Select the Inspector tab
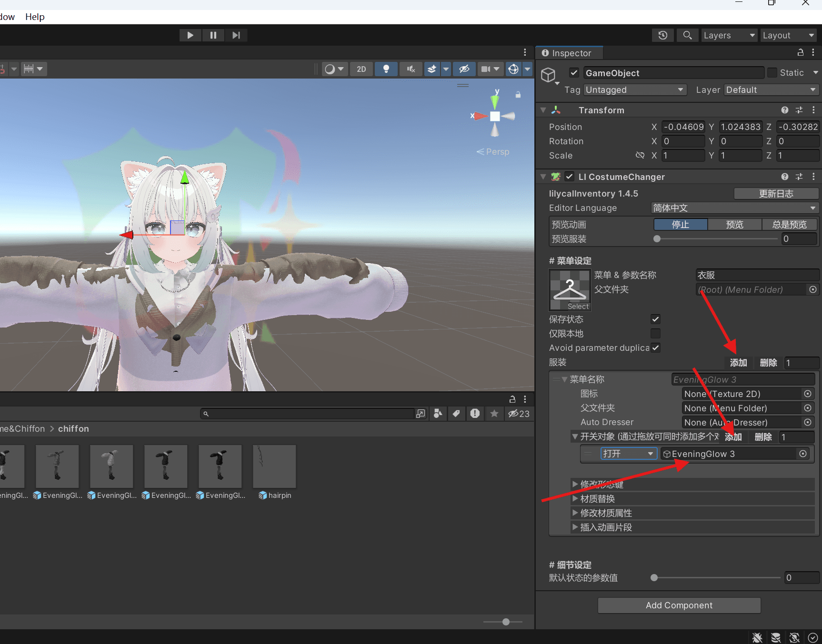This screenshot has width=822, height=644. 569,53
